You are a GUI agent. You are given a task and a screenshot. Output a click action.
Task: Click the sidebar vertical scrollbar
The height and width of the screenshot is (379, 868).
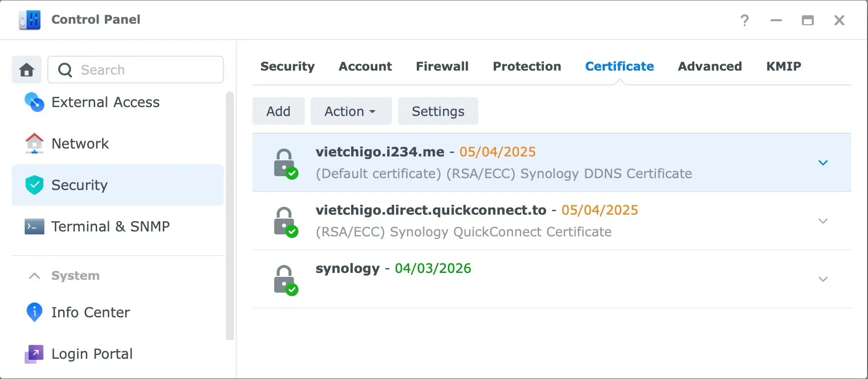(229, 215)
